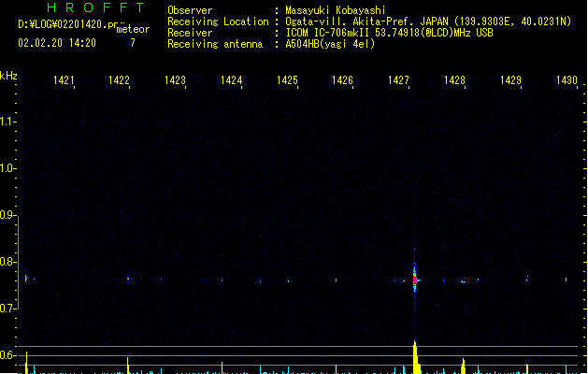Click the Receiver label

(x=190, y=33)
